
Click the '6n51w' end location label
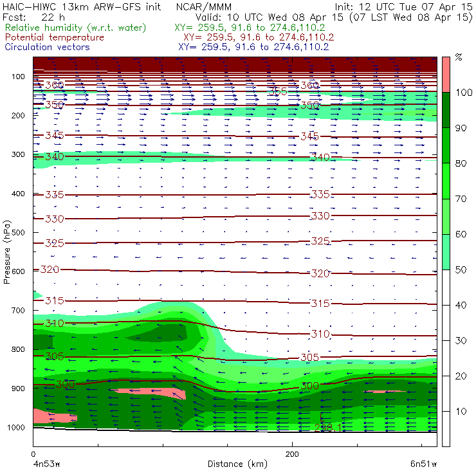(423, 464)
